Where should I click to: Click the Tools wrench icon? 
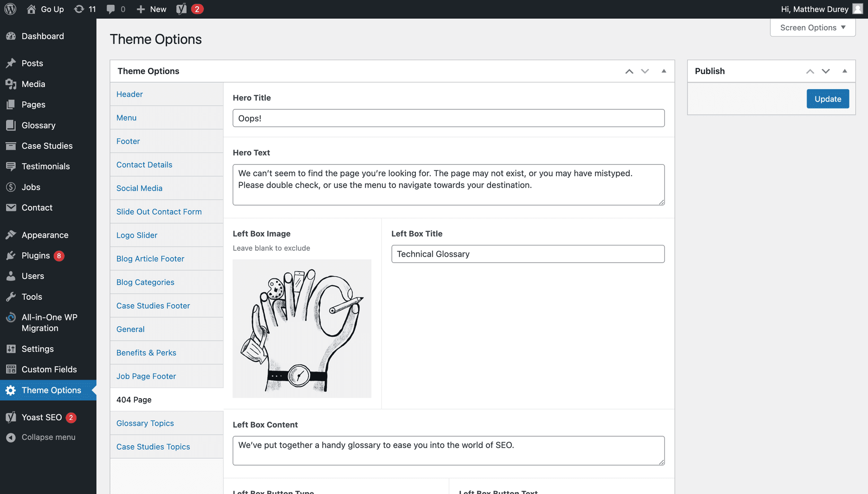pos(11,297)
